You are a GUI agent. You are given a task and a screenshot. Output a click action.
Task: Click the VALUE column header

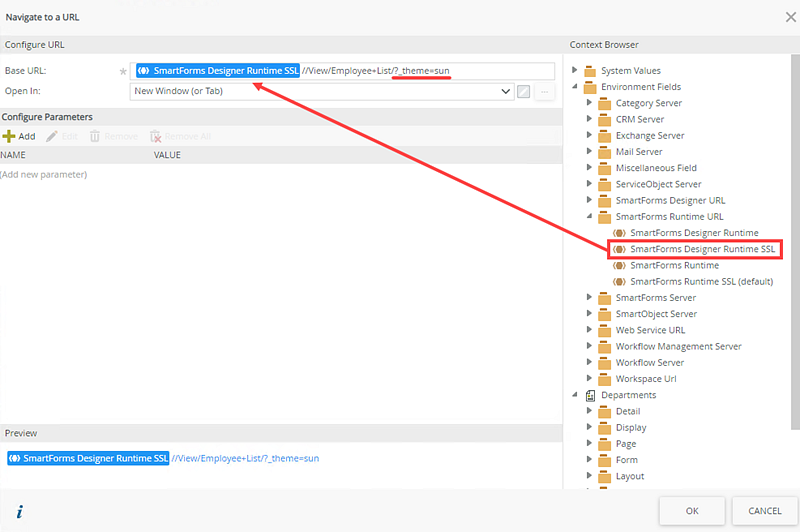(167, 155)
